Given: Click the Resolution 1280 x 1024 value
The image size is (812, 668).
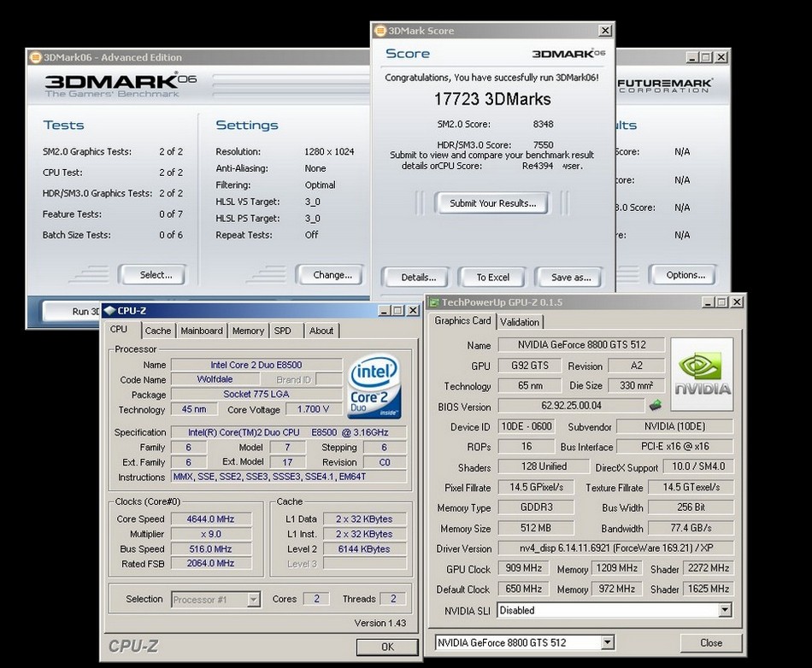Looking at the screenshot, I should 329,151.
